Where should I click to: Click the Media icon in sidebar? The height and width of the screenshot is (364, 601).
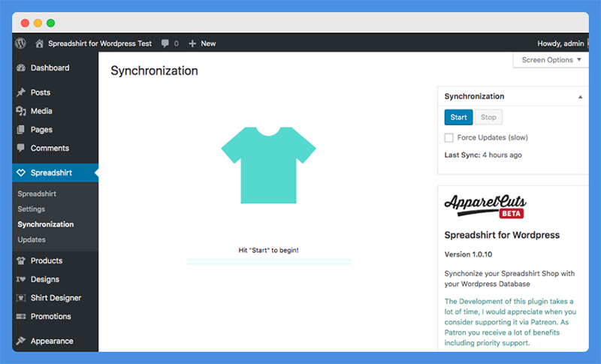21,111
